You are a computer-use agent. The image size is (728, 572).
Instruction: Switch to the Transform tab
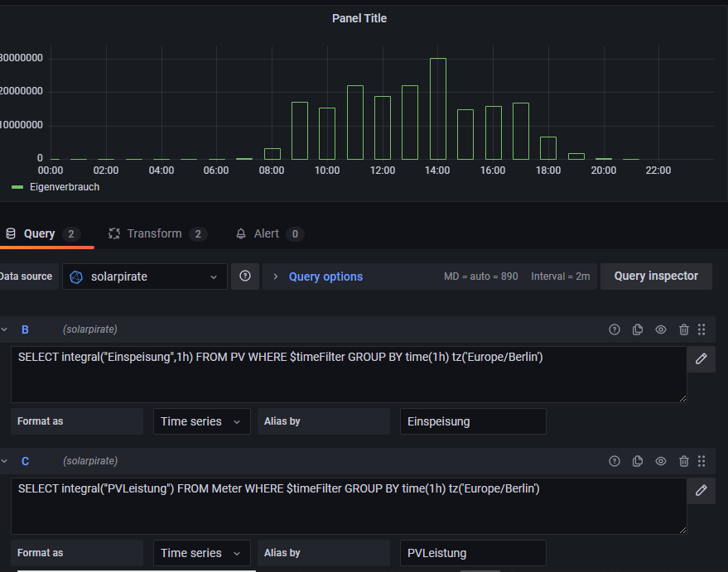(154, 233)
